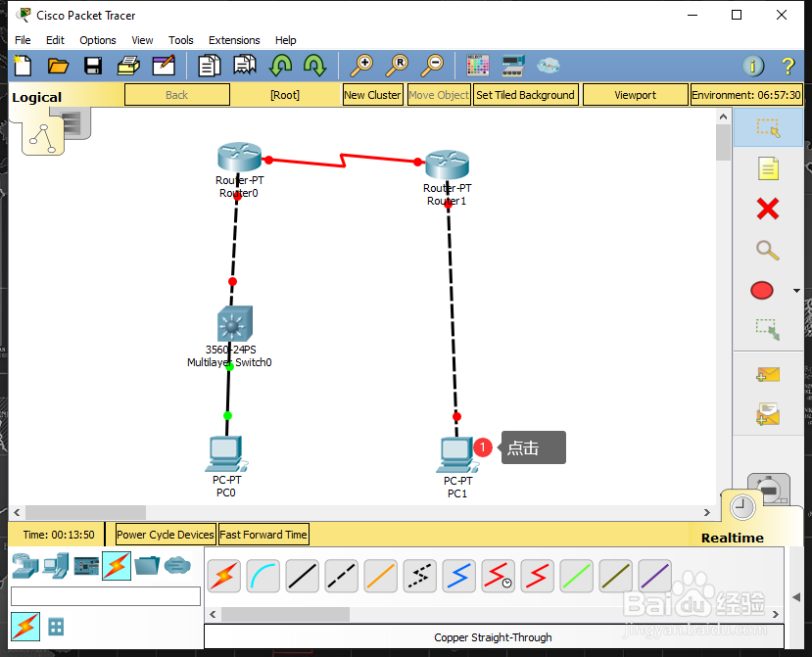Open the Tools menu
Viewport: 812px width, 657px height.
click(181, 40)
